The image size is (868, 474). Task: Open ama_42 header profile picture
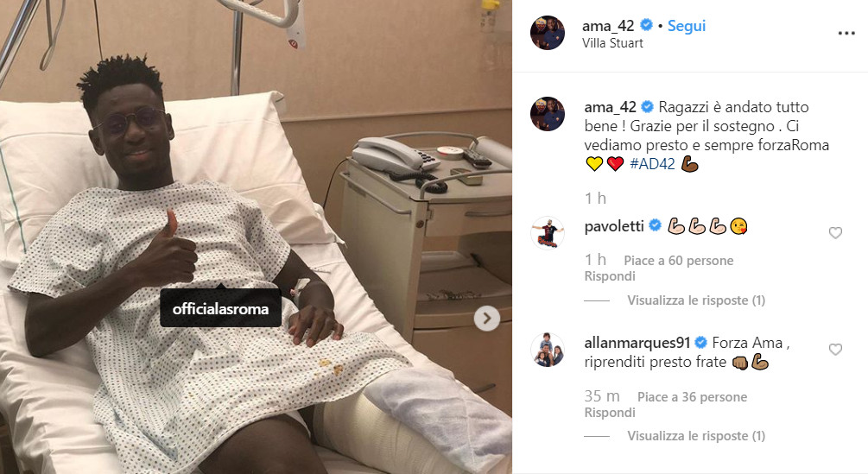pos(548,33)
